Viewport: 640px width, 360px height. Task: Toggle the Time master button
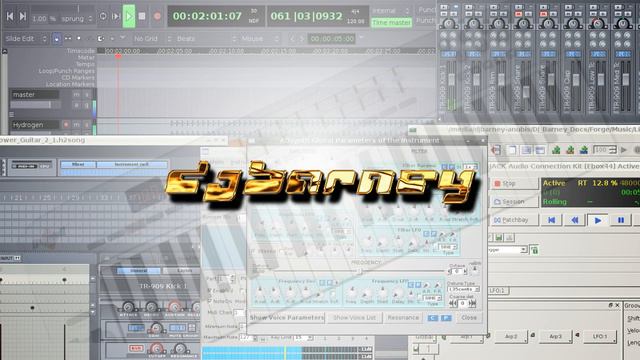click(391, 22)
